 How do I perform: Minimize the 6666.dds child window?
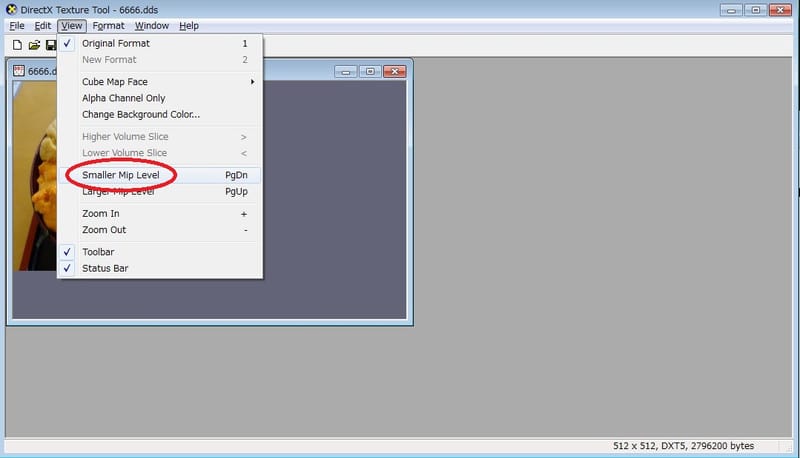(347, 71)
